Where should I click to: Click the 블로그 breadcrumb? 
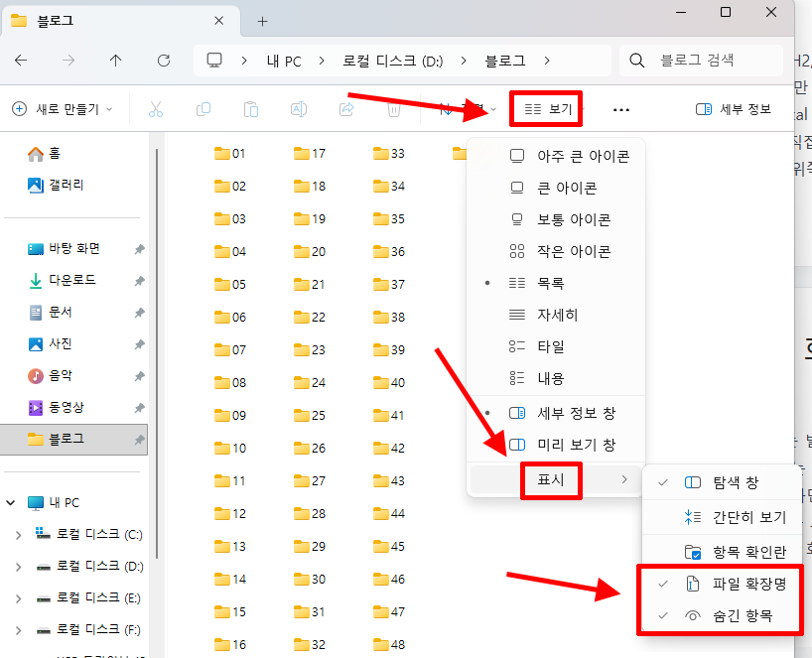[505, 62]
